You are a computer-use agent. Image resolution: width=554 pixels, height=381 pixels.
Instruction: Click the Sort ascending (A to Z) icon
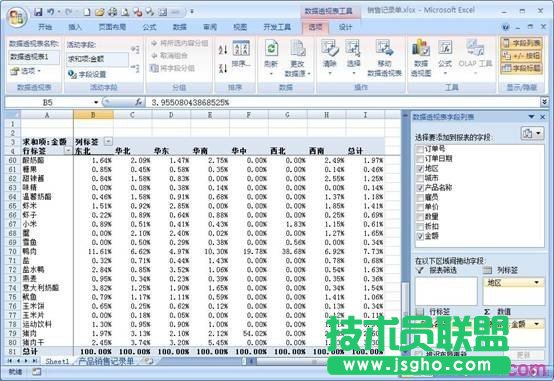(223, 50)
